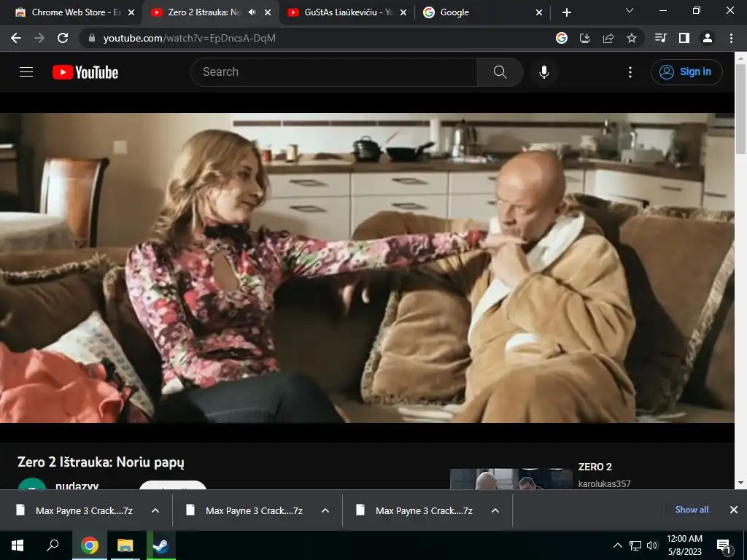Show all downloads

(692, 510)
